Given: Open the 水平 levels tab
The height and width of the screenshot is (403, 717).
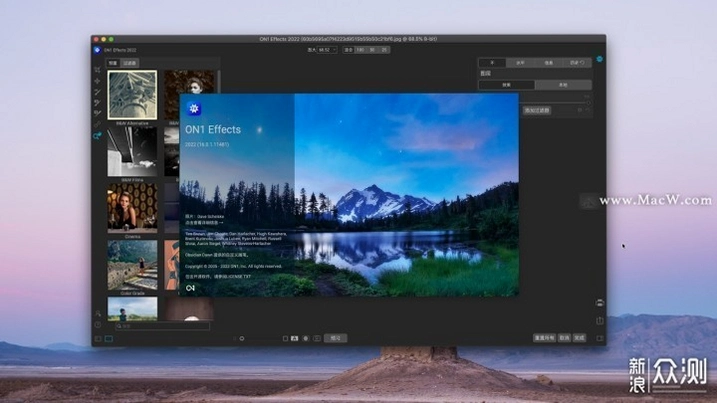Looking at the screenshot, I should click(x=520, y=63).
